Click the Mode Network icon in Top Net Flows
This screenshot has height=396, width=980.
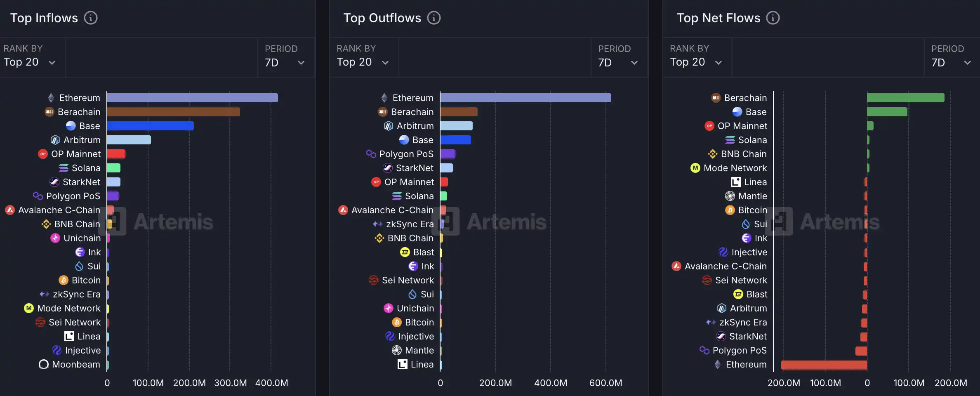pyautogui.click(x=695, y=168)
